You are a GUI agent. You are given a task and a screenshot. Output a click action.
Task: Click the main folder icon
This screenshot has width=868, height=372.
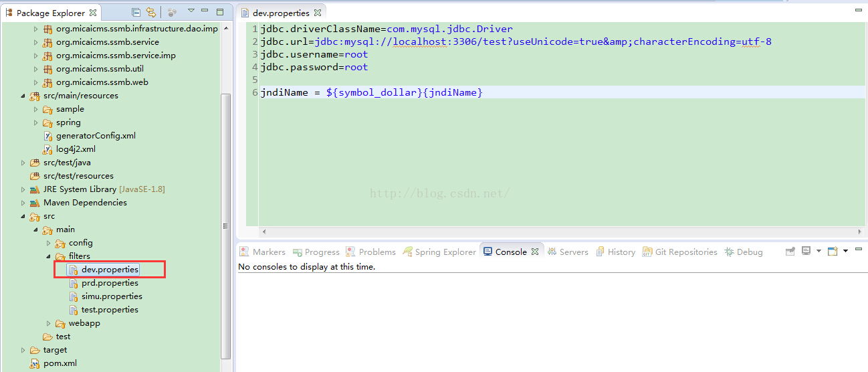[47, 229]
